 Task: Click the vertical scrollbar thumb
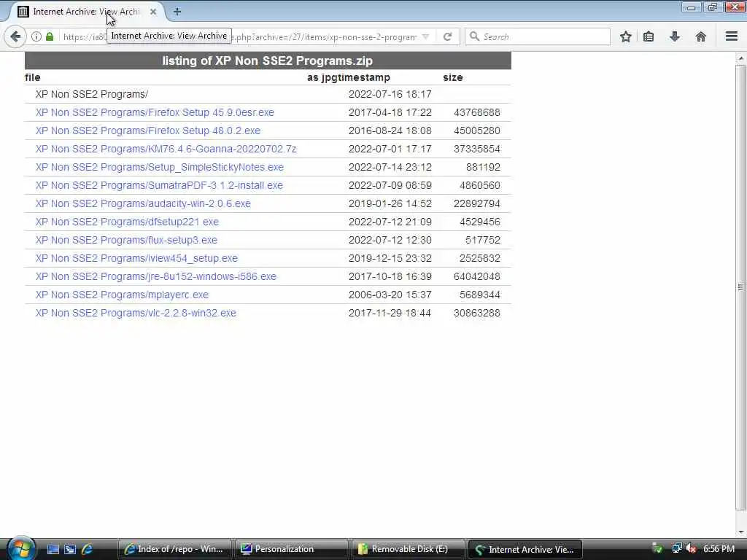pos(740,287)
